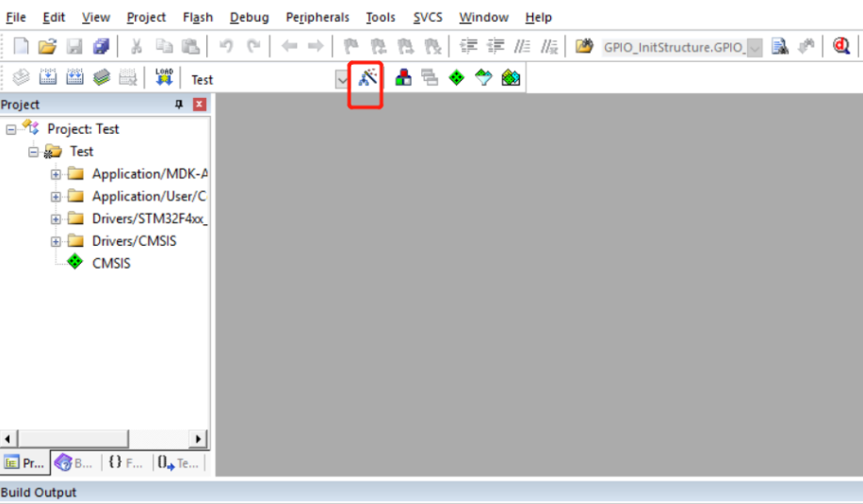Open the Edit menu
863x504 pixels.
54,18
